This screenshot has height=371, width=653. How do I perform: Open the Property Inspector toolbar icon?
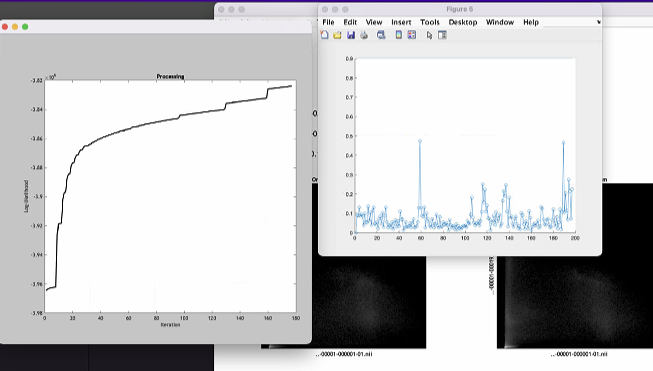tap(442, 35)
